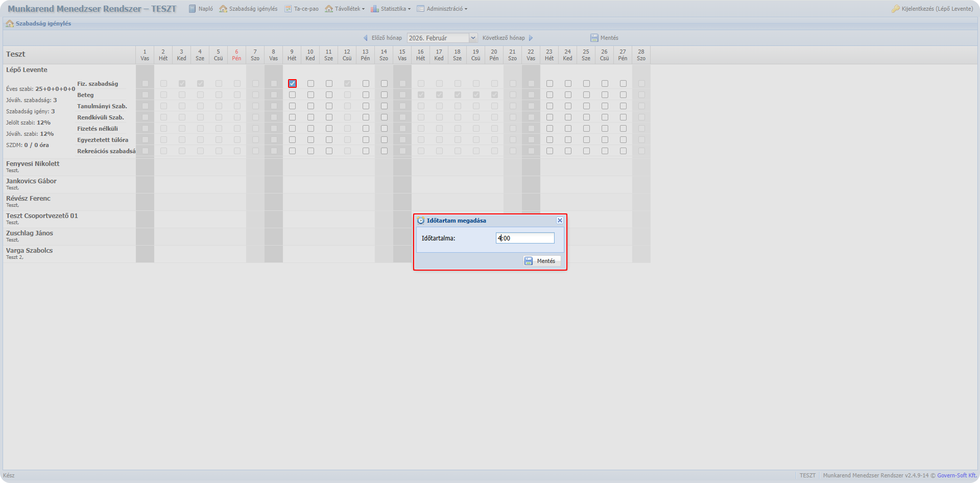Click the toolbar Mentés disk icon
This screenshot has width=980, height=483.
(x=594, y=38)
